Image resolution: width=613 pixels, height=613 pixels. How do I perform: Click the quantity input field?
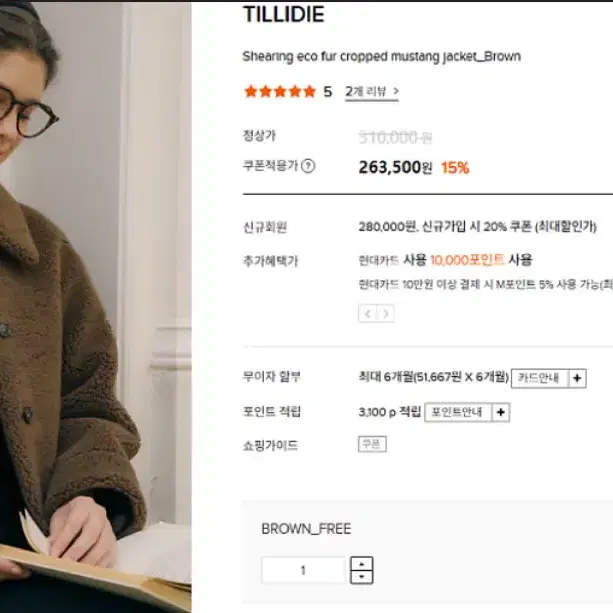coord(303,570)
